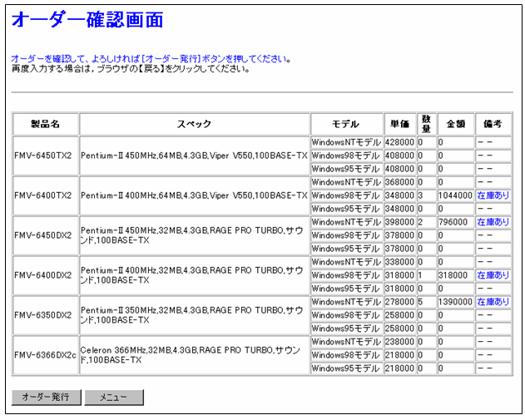Select the 単価 column header
The height and width of the screenshot is (420, 525).
[x=399, y=124]
